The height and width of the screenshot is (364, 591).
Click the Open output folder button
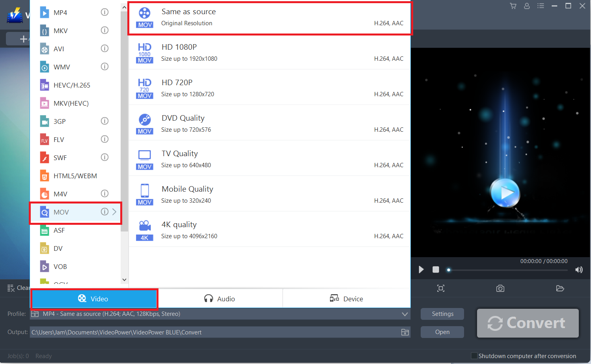(x=442, y=332)
